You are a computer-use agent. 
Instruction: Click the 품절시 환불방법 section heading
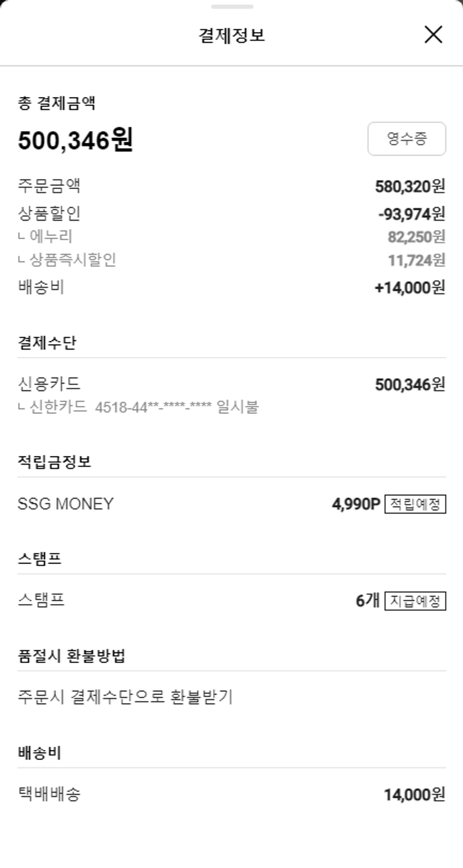(x=72, y=656)
